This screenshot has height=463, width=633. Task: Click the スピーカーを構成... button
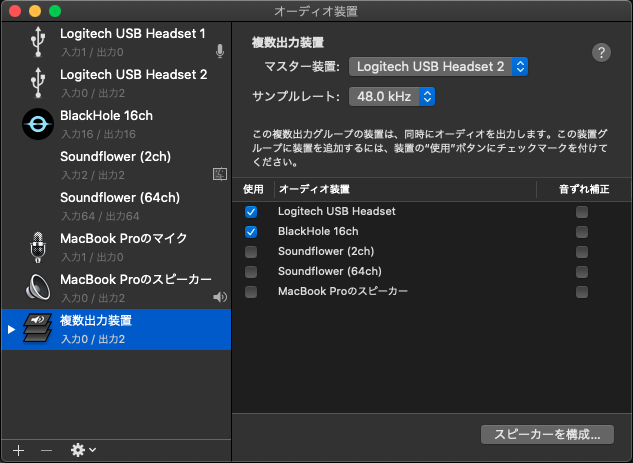coord(547,435)
